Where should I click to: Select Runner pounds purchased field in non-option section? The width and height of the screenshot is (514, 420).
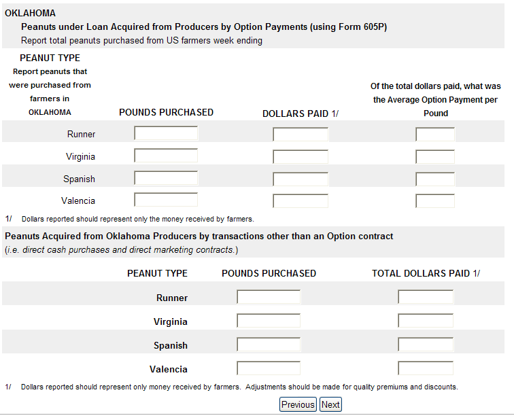tap(269, 297)
